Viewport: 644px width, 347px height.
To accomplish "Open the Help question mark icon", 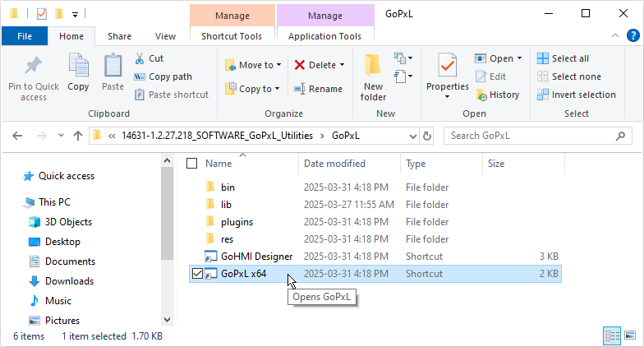I will click(x=632, y=35).
